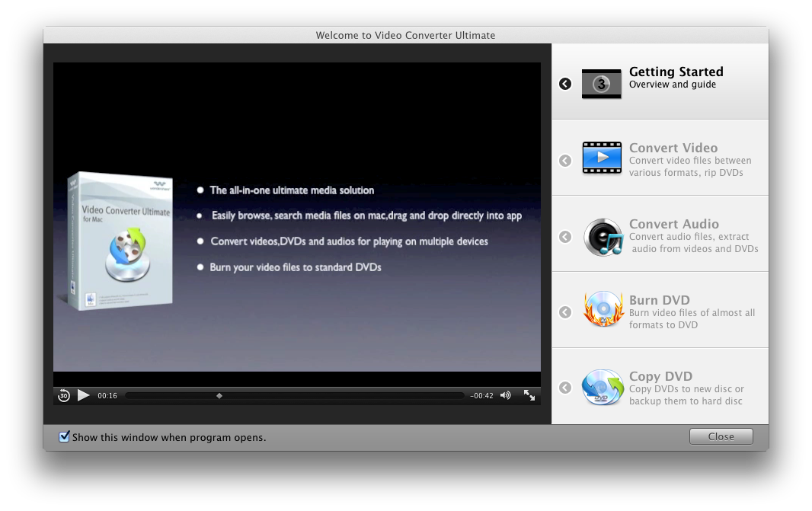Switch to the Convert Audio section
812x511 pixels.
(564, 237)
